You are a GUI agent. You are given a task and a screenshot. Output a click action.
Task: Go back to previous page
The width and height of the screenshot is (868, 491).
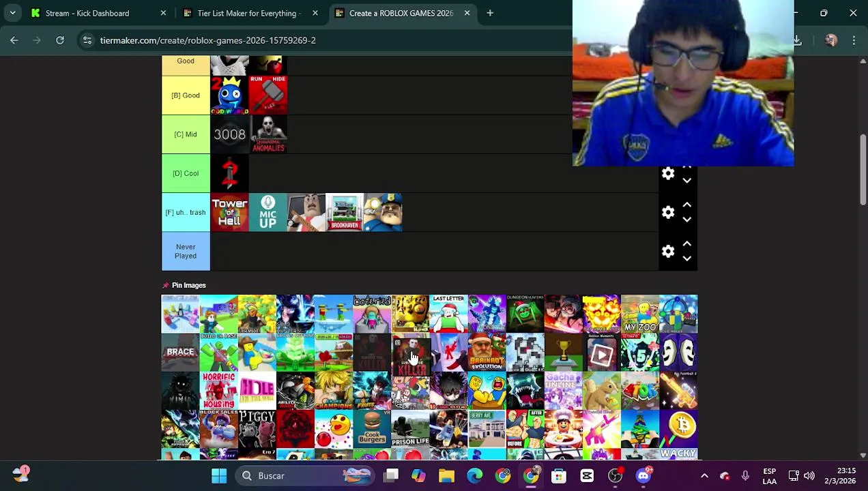(14, 40)
